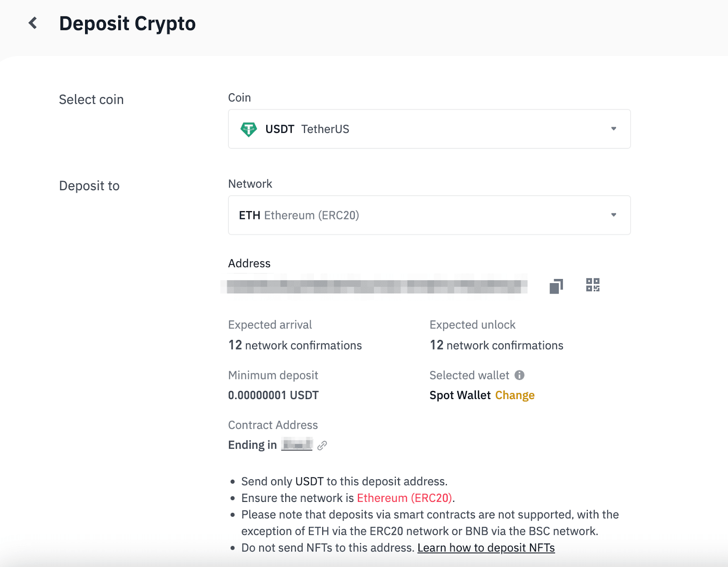
Task: Navigate back with the back arrow
Action: (x=32, y=24)
